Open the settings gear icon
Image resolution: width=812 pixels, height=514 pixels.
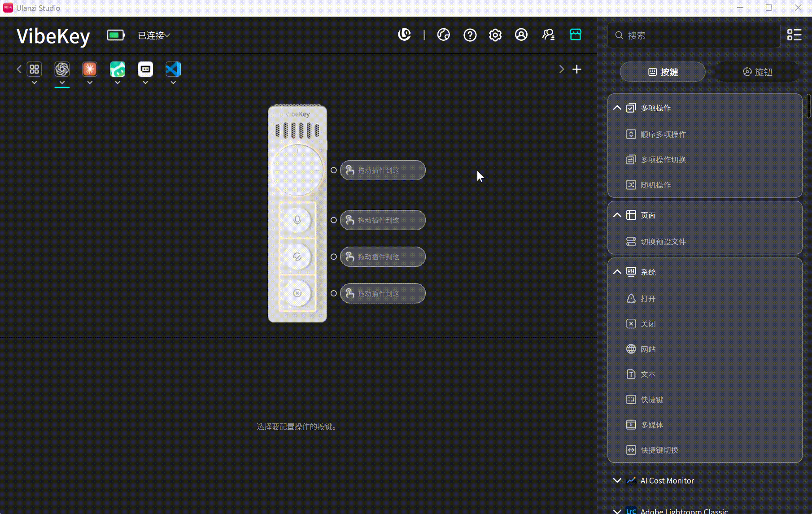[495, 35]
